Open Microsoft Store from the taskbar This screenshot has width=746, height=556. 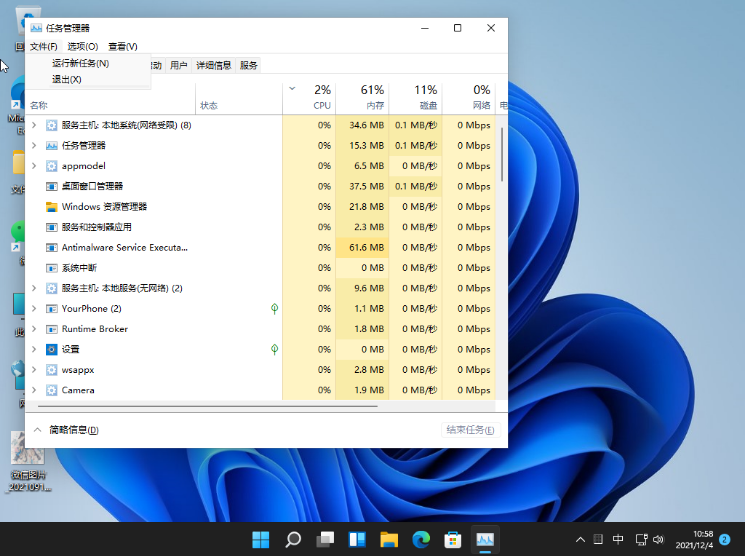pos(453,540)
